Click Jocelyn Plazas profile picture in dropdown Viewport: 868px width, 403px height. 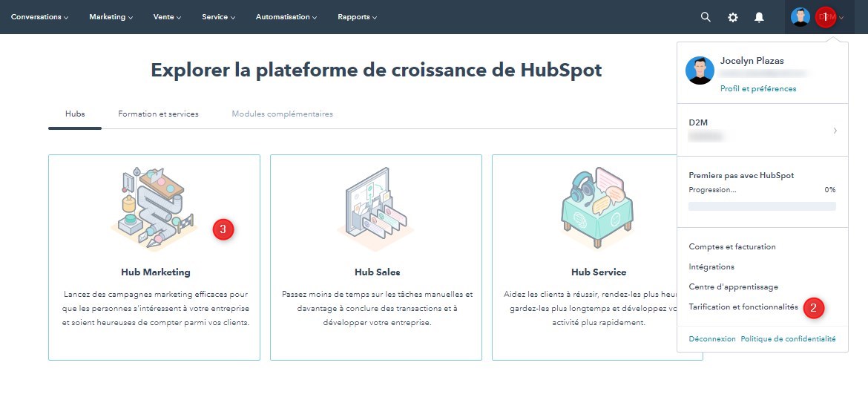click(700, 71)
